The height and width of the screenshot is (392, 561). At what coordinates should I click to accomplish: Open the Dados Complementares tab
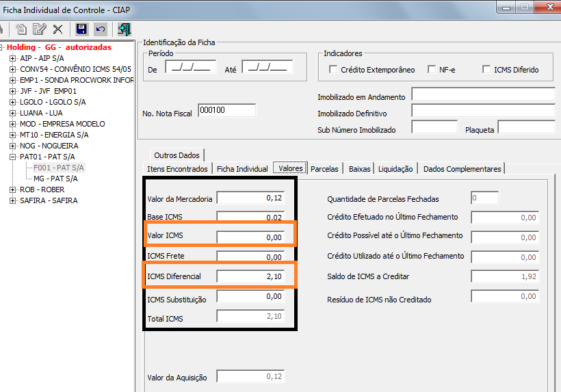pos(462,168)
